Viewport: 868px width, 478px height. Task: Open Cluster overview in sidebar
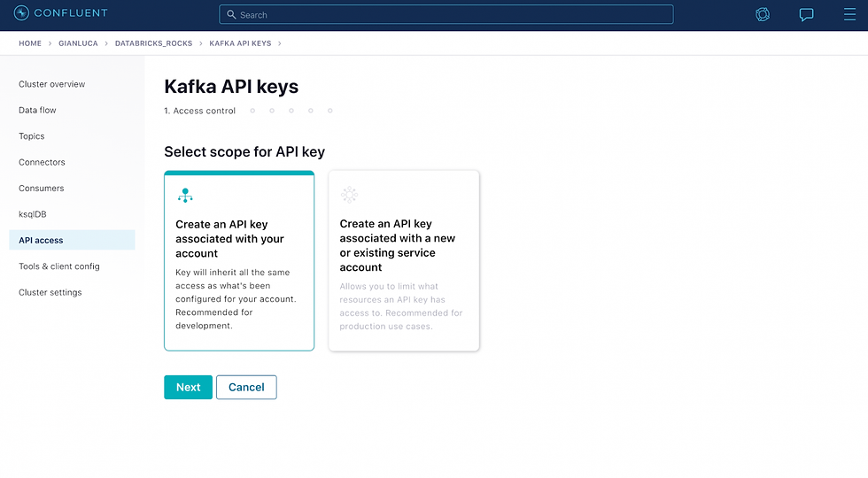[52, 84]
